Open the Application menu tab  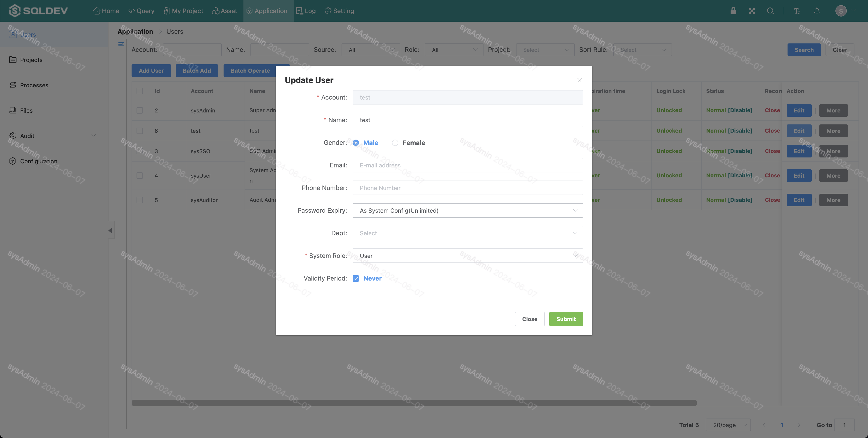(x=268, y=11)
